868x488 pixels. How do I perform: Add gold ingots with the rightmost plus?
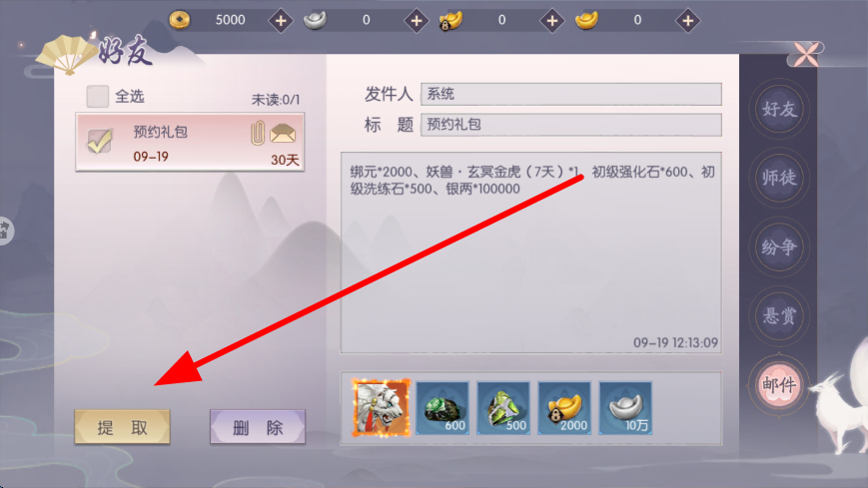(687, 21)
